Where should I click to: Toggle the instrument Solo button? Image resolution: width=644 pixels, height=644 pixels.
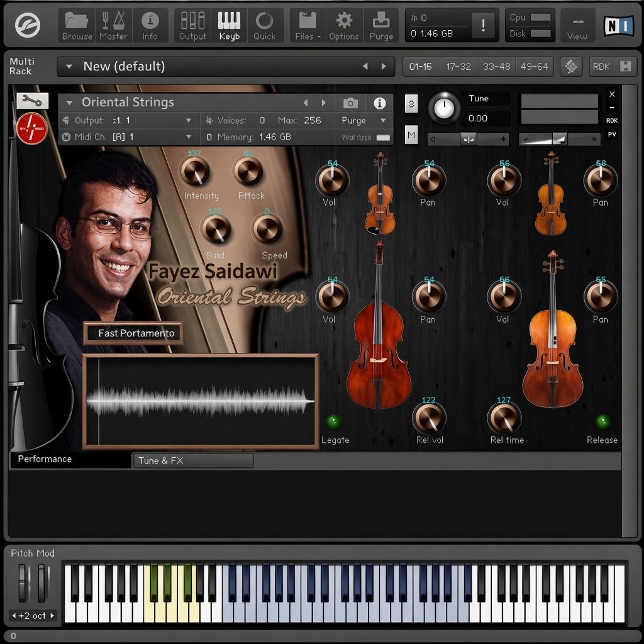click(411, 104)
